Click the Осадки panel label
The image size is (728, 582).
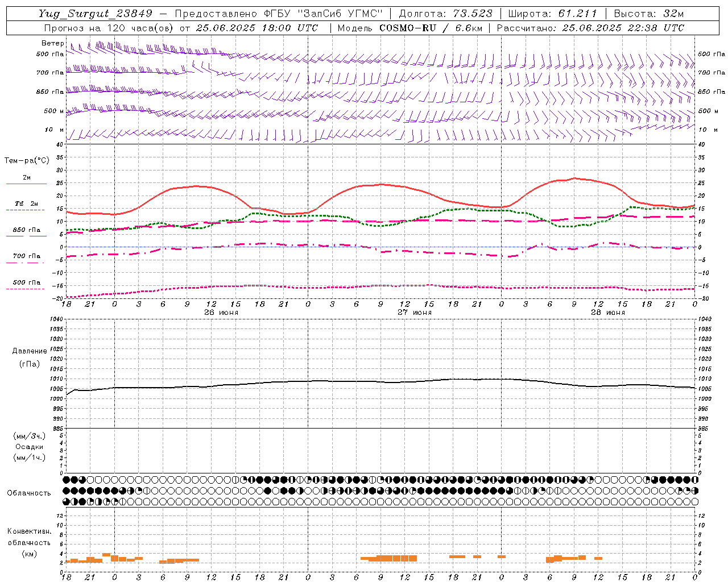click(x=30, y=447)
